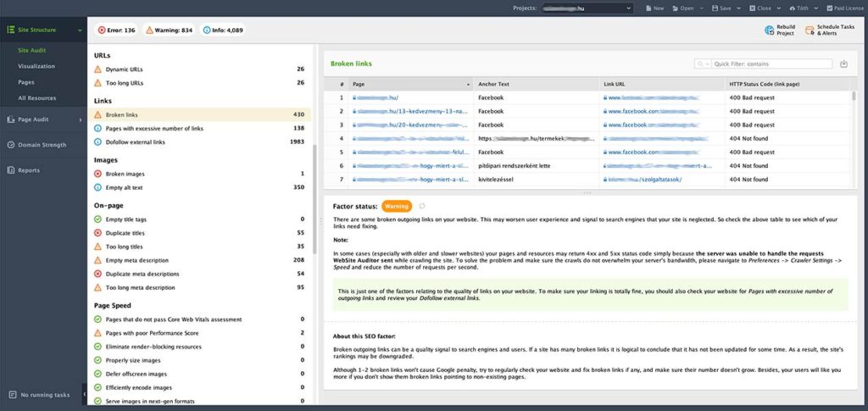The height and width of the screenshot is (411, 868).
Task: Click the Save toolbar icon
Action: [x=715, y=8]
